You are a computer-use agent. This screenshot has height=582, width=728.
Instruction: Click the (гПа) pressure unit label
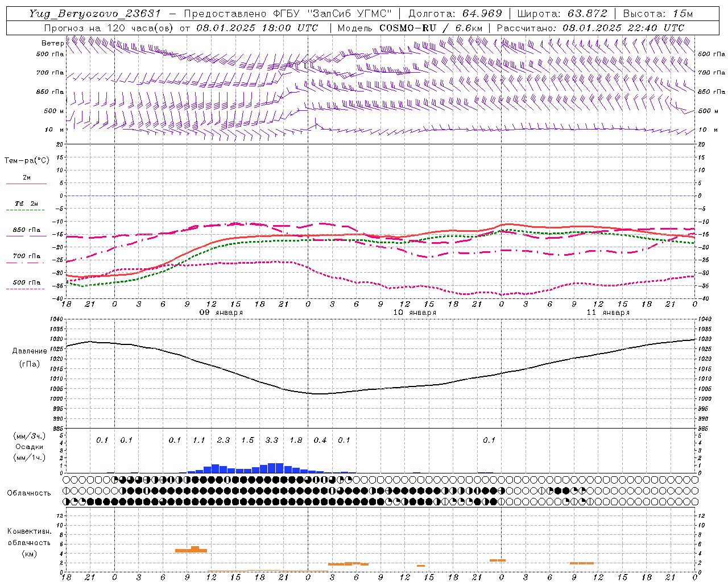coord(30,364)
